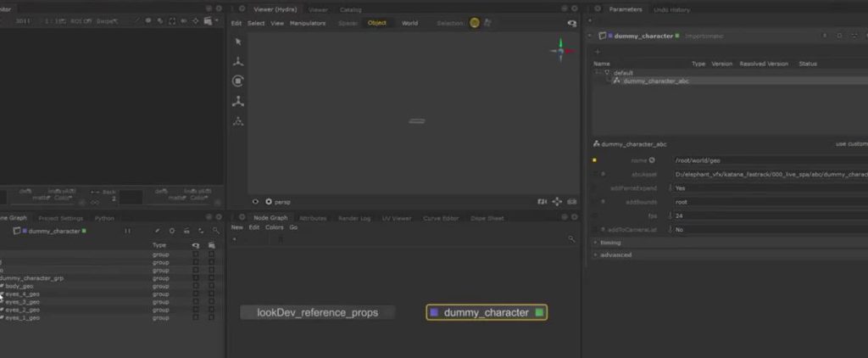Viewport: 868px width, 358px height.
Task: Select the arrow selection tool in viewer
Action: [x=238, y=41]
